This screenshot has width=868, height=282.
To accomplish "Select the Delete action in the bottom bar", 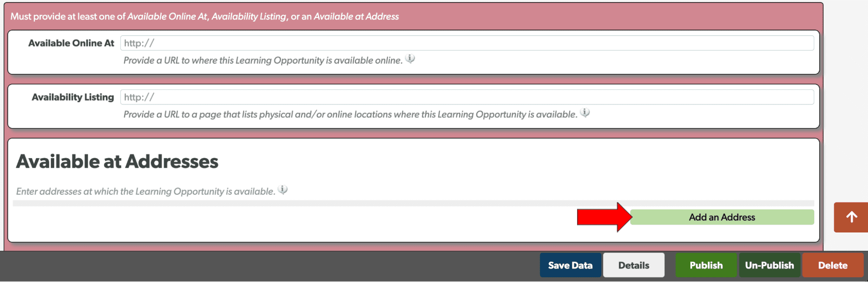I will (x=833, y=265).
